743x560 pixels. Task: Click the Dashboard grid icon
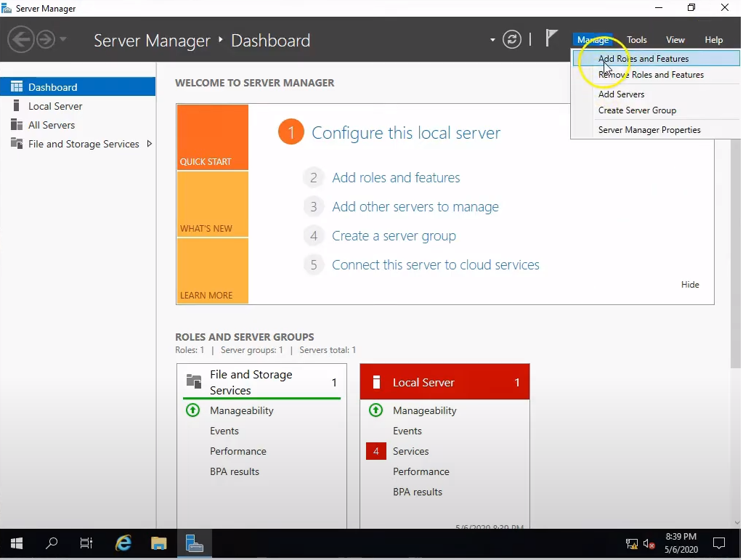[x=17, y=86]
